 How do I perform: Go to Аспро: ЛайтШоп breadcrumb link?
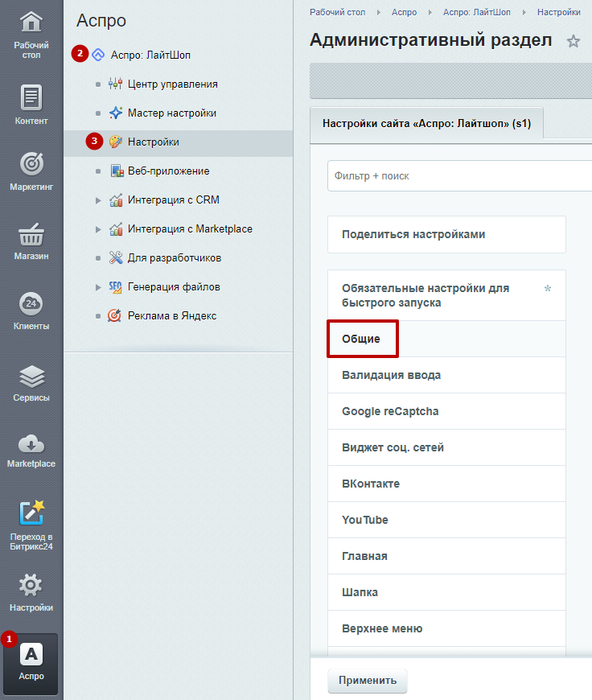(x=477, y=12)
